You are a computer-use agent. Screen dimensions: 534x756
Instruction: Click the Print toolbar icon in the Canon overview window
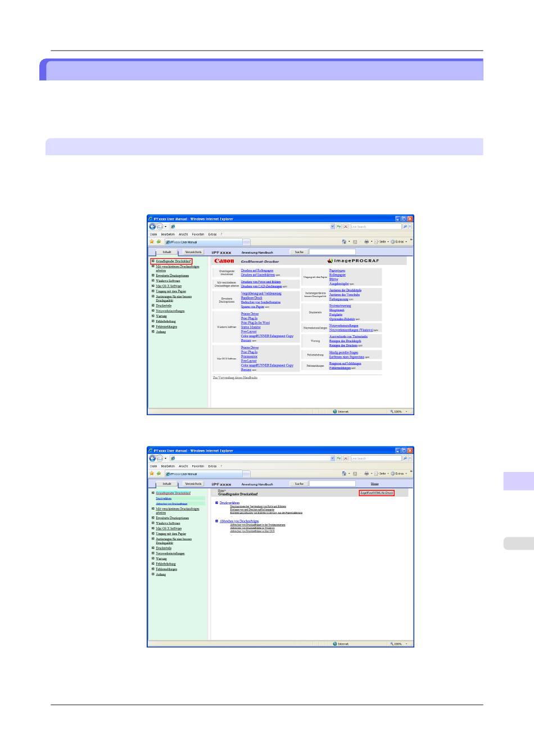click(x=366, y=242)
